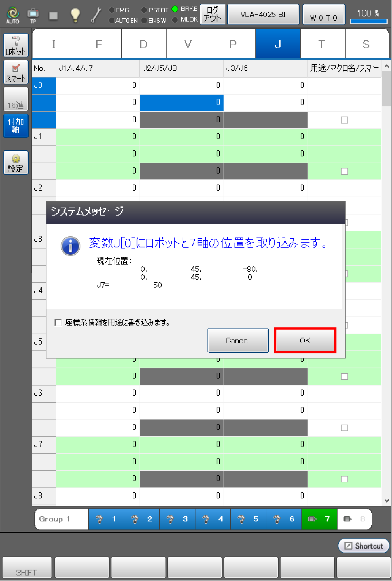Open the ロボット robot side button
This screenshot has width=392, height=581.
(16, 45)
